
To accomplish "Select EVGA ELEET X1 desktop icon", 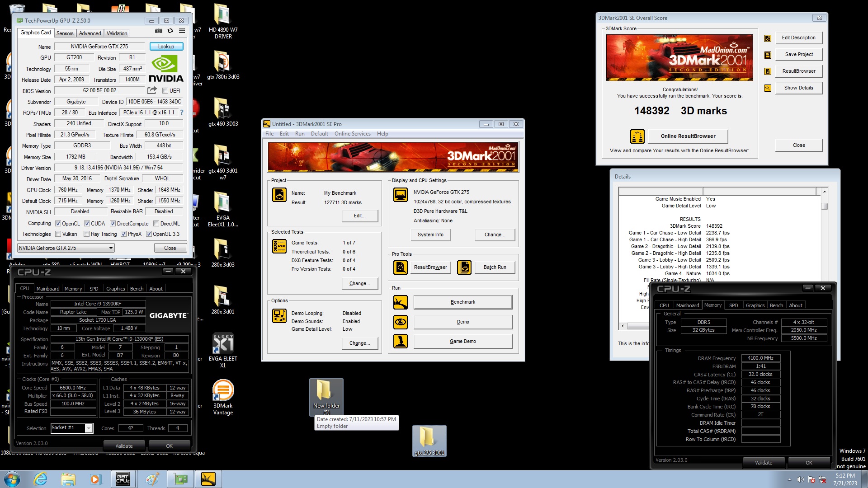I will (x=223, y=350).
